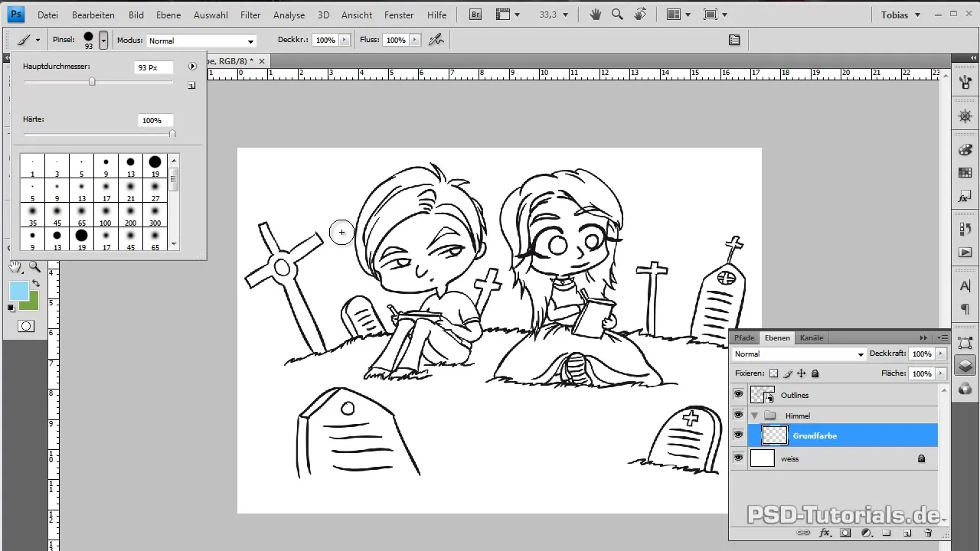Open the Arrange Documents dropdown

[678, 15]
